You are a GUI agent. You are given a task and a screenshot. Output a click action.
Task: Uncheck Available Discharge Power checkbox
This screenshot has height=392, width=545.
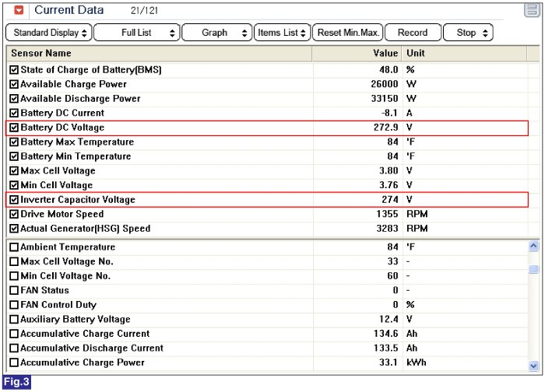[14, 99]
